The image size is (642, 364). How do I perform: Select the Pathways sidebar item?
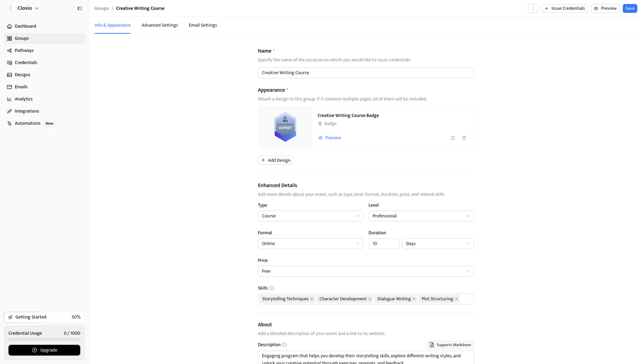24,50
